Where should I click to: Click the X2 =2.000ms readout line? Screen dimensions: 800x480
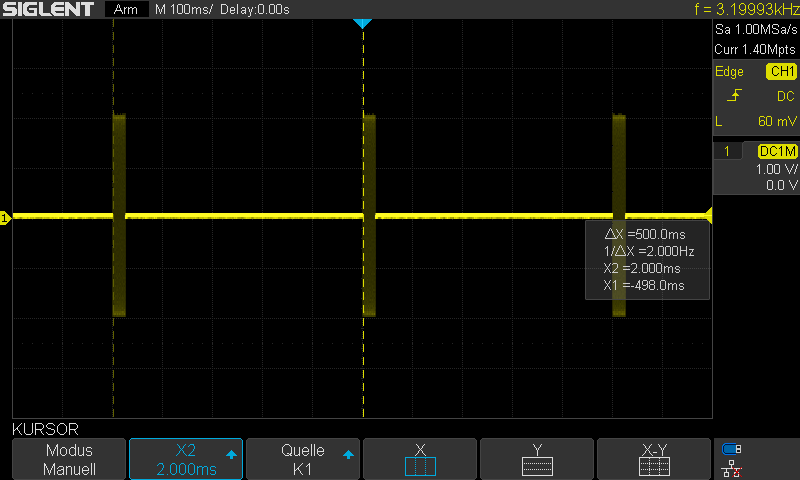coord(642,268)
